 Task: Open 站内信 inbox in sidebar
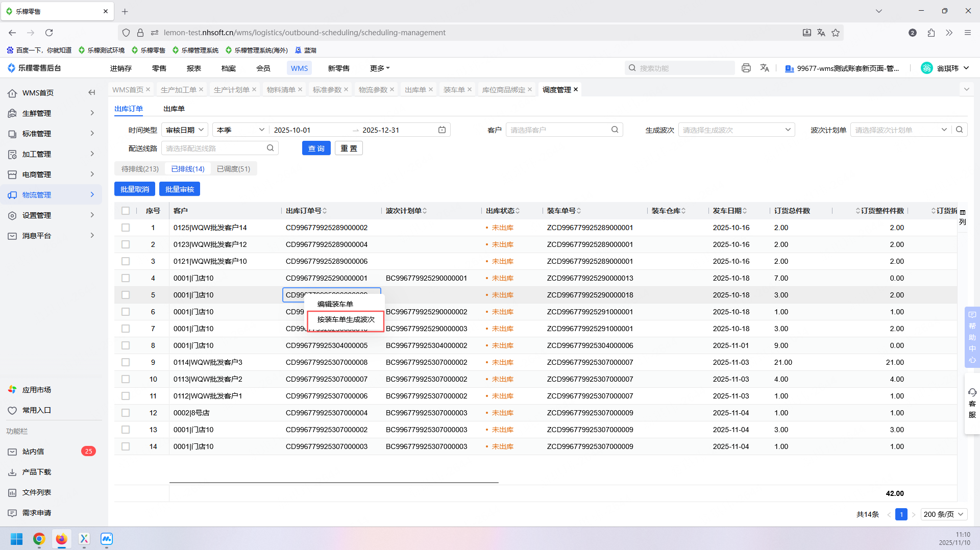point(33,452)
